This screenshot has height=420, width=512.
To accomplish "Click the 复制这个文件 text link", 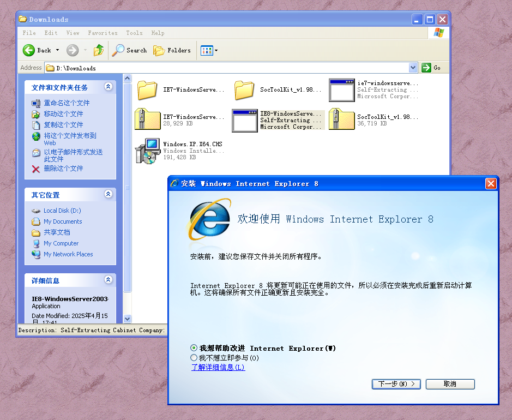I will 63,125.
